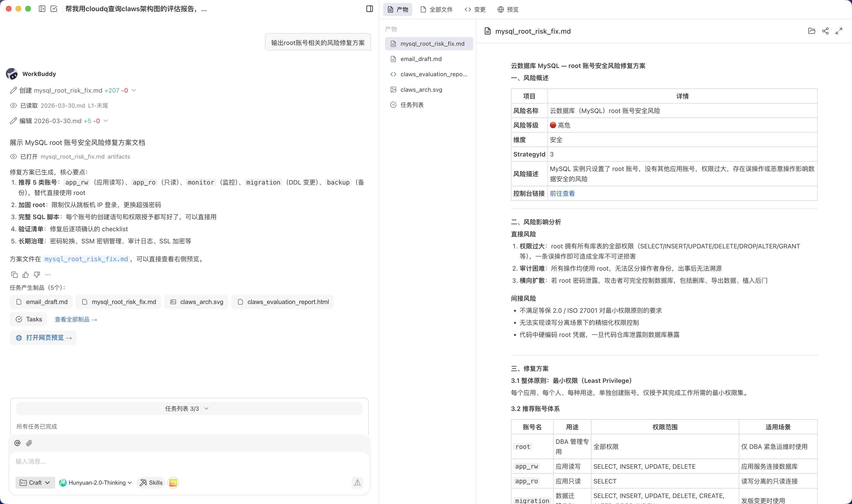Copy the assistant message
The image size is (852, 504).
(14, 274)
